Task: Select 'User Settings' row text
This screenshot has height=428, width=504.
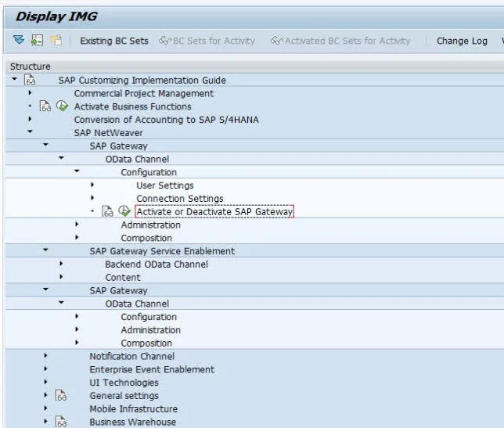Action: click(165, 185)
